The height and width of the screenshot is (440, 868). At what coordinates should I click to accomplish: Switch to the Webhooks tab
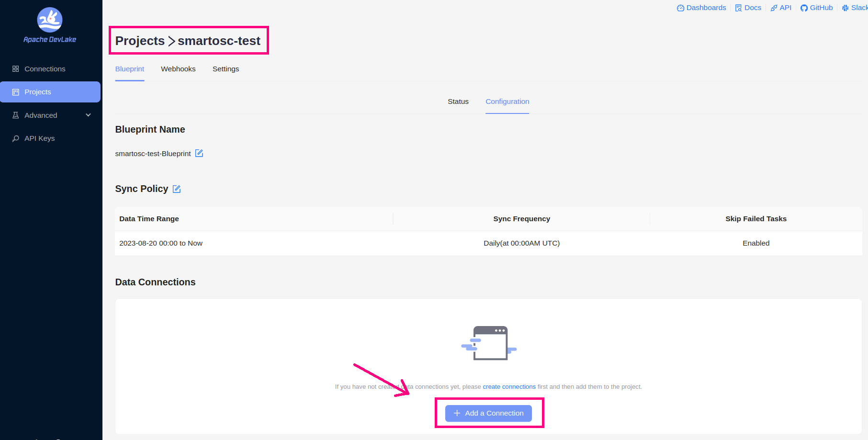click(178, 69)
